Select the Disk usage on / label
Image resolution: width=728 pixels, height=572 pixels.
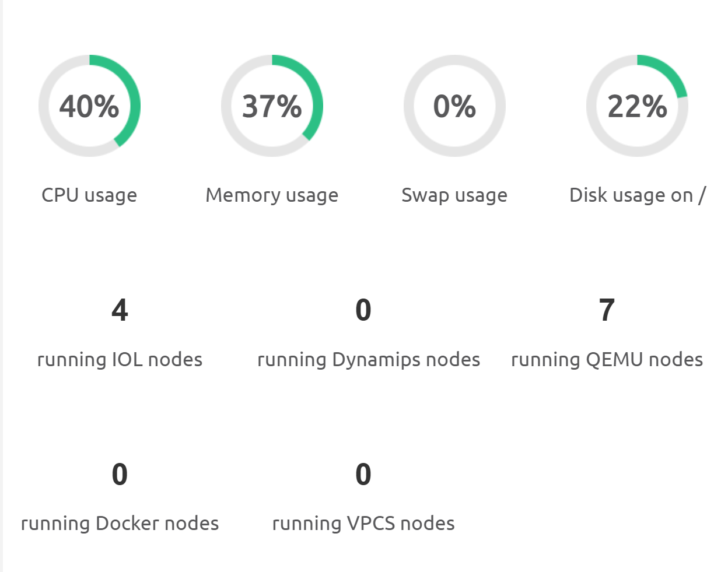(638, 195)
